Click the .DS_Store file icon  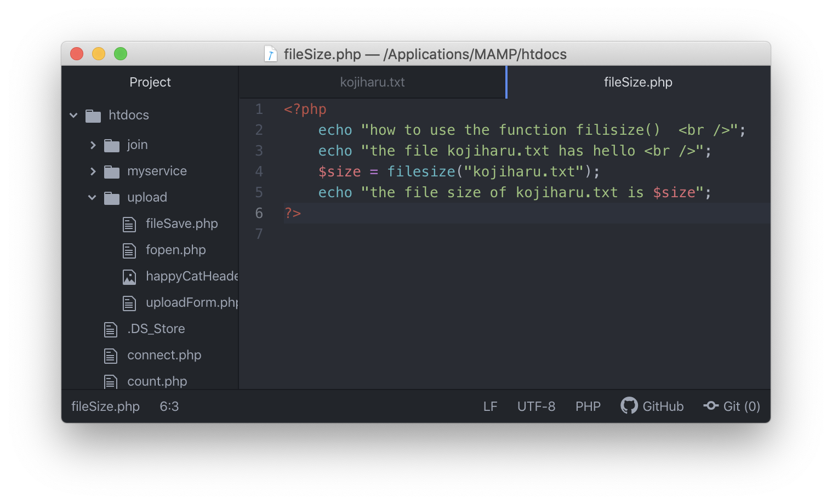tap(111, 329)
